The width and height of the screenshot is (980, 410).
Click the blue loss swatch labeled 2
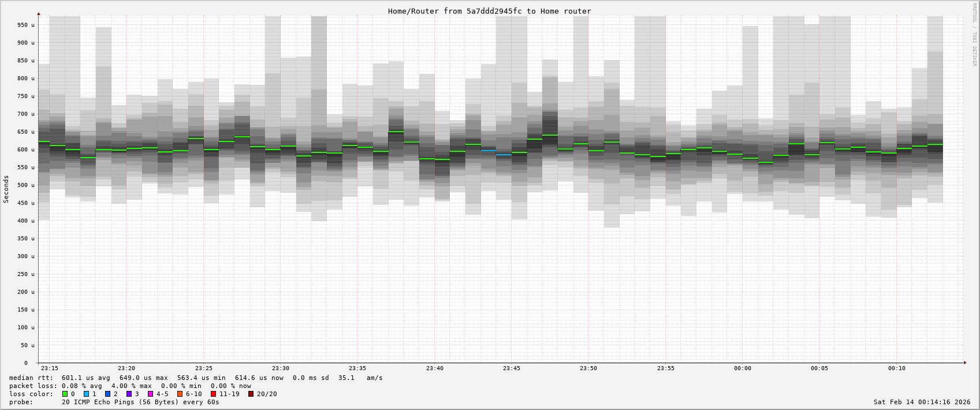coord(107,394)
